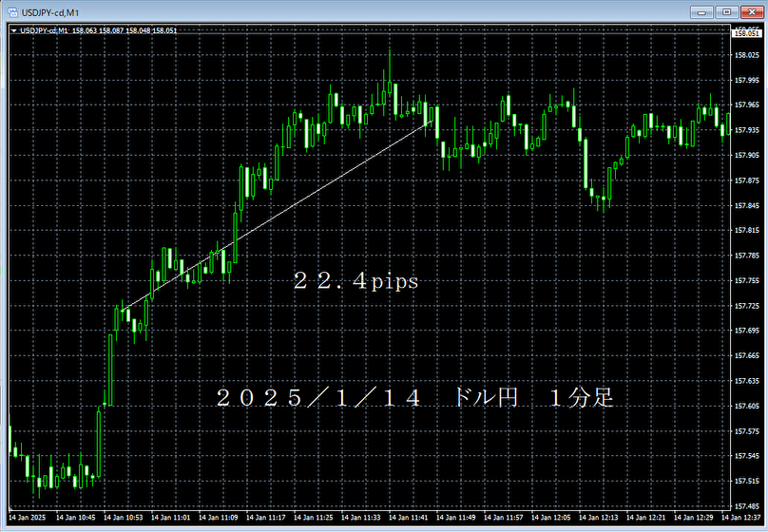Click the current price tag 158.051
The image size is (768, 532).
pyautogui.click(x=746, y=33)
